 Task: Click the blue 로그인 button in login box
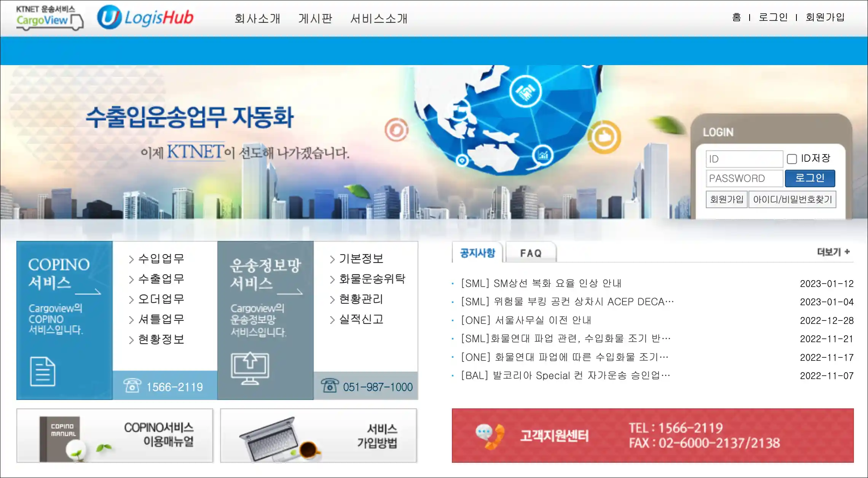pos(810,178)
